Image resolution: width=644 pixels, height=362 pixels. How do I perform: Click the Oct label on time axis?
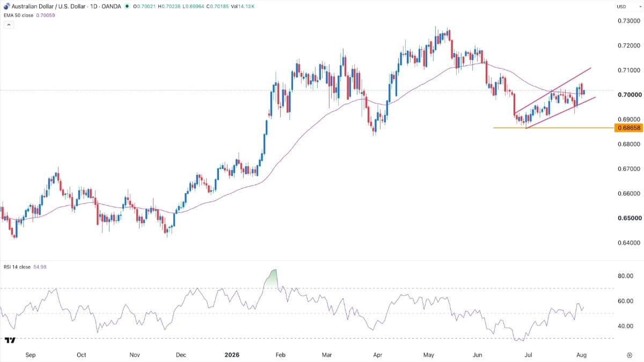point(81,355)
